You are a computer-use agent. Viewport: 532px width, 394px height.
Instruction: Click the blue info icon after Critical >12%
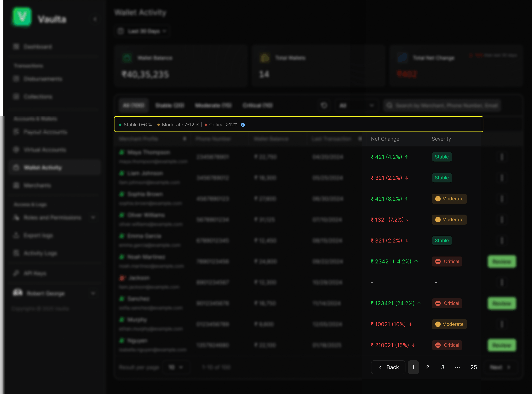(243, 125)
